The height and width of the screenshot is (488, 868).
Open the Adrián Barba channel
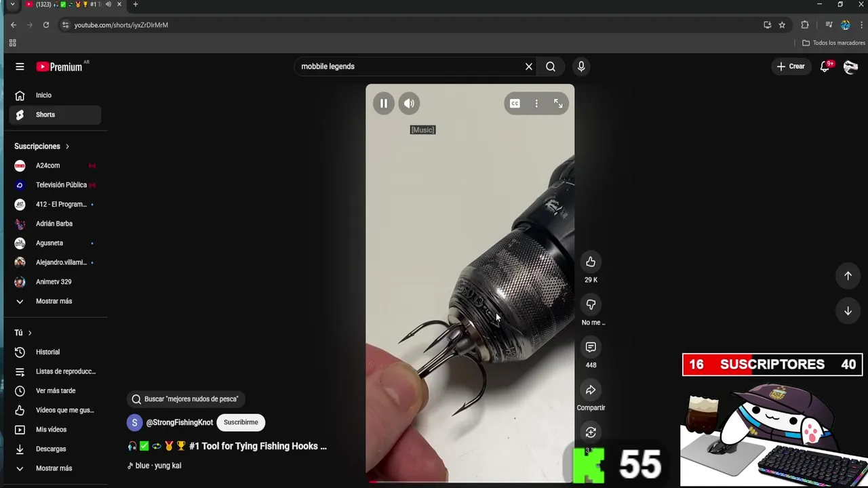coord(55,224)
